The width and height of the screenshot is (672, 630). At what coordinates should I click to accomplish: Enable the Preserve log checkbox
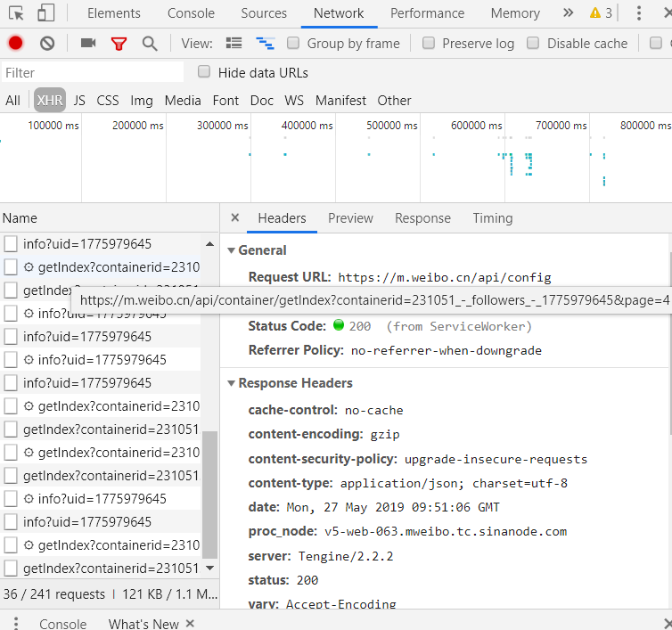pos(429,43)
